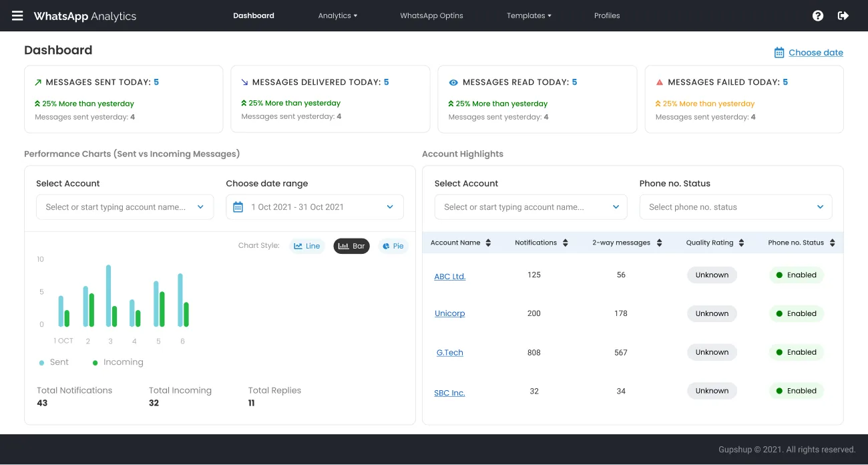Switch chart style to Line
This screenshot has width=868, height=465.
307,246
